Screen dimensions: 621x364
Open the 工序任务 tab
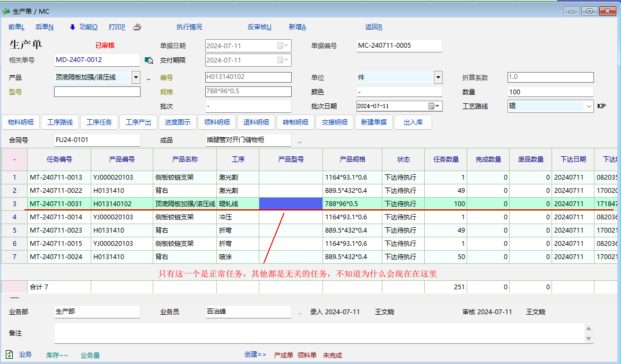tap(99, 122)
